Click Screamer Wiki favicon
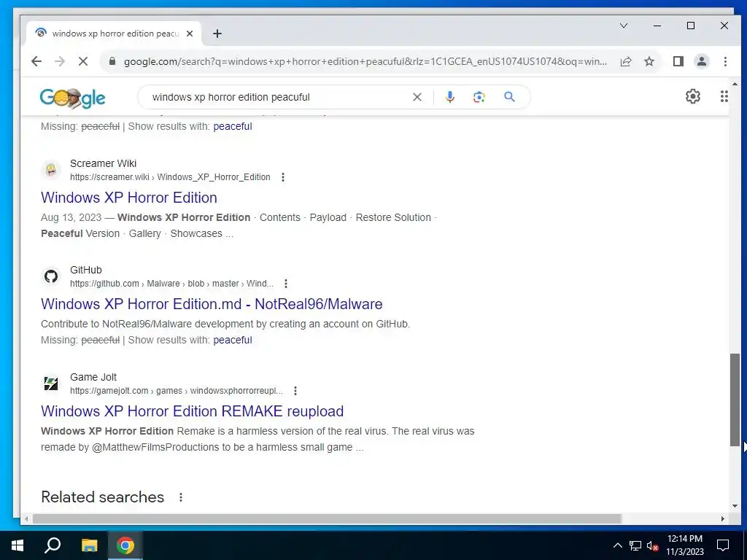 tap(51, 169)
